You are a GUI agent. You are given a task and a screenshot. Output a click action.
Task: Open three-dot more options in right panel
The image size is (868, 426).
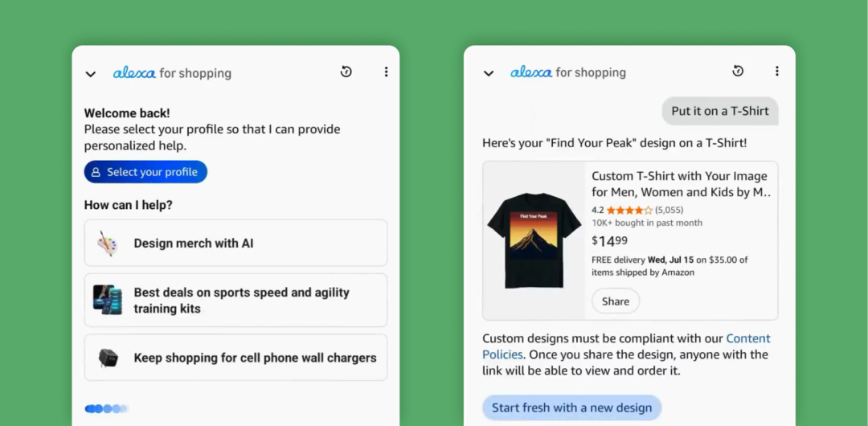point(776,71)
